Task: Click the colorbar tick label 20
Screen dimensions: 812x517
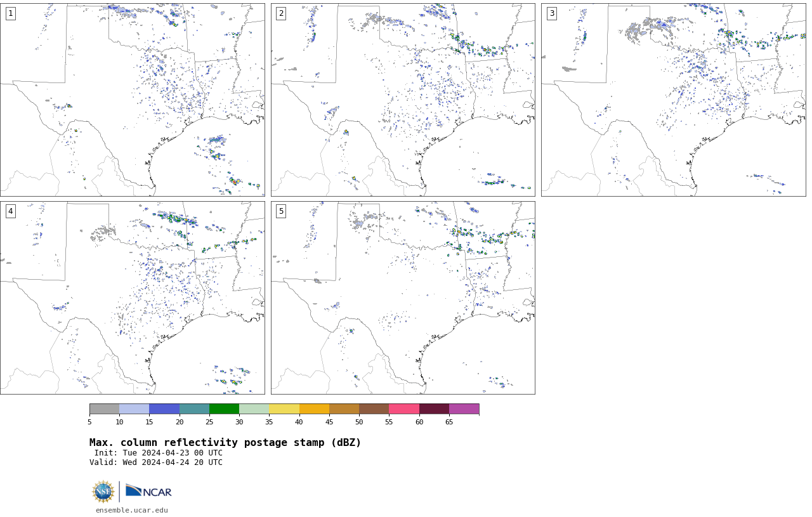Action: pos(180,422)
